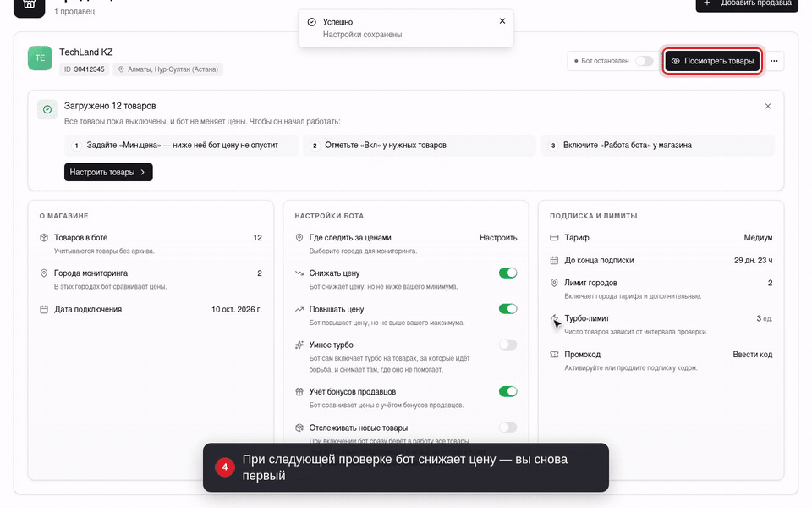
Task: Click the pin icon next to Города мониторинга
Action: pyautogui.click(x=44, y=273)
